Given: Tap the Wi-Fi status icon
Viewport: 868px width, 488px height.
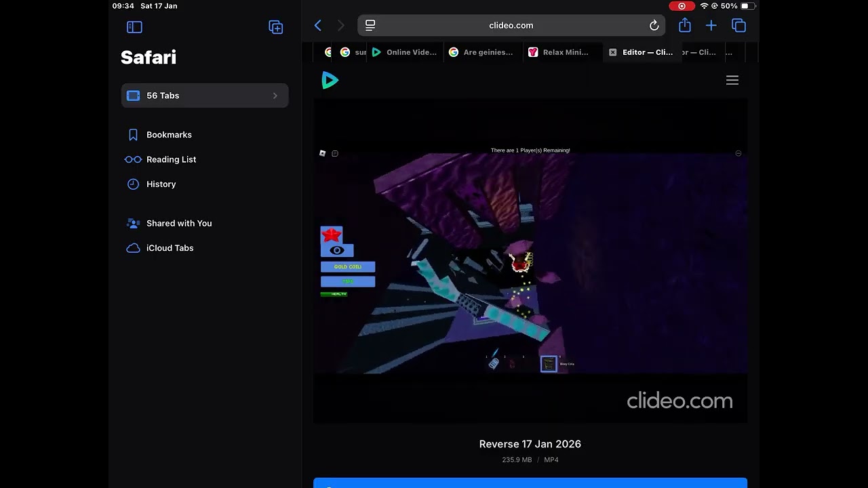Looking at the screenshot, I should 704,6.
